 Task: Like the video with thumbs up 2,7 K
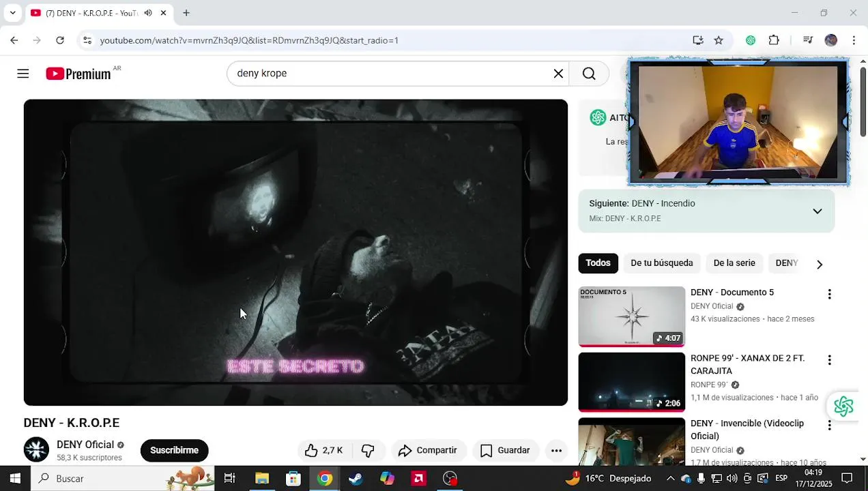coord(323,450)
